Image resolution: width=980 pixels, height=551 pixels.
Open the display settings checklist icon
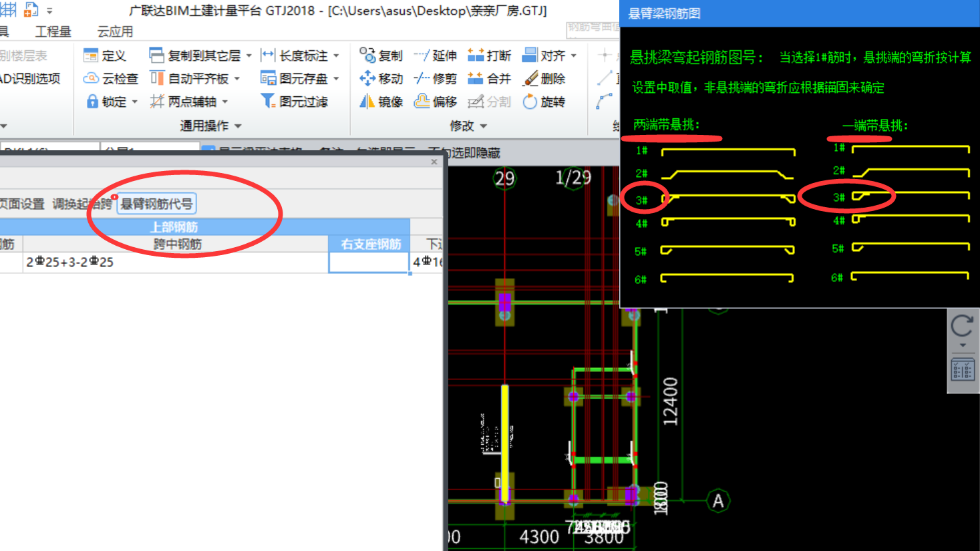point(963,369)
